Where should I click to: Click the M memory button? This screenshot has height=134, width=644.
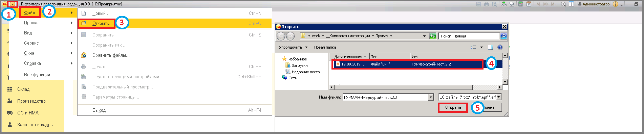pyautogui.click(x=538, y=4)
